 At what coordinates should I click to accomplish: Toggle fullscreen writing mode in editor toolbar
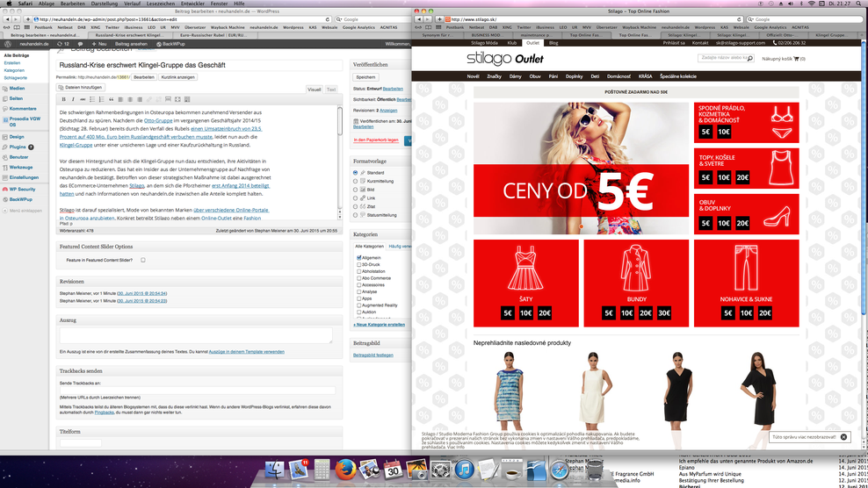(177, 99)
